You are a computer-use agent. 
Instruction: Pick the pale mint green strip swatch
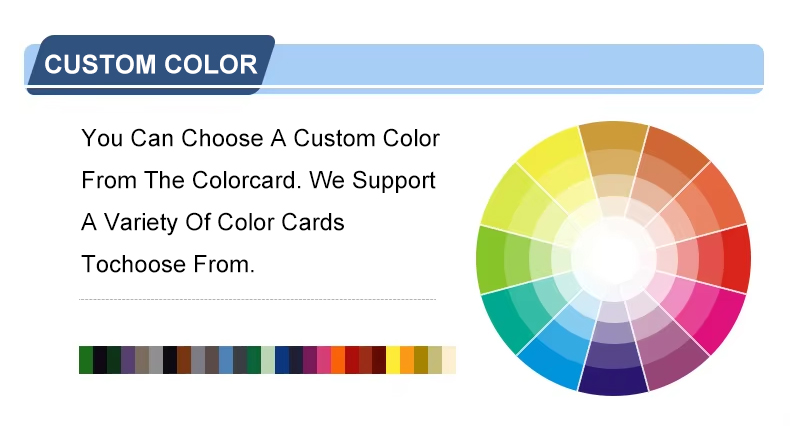268,360
